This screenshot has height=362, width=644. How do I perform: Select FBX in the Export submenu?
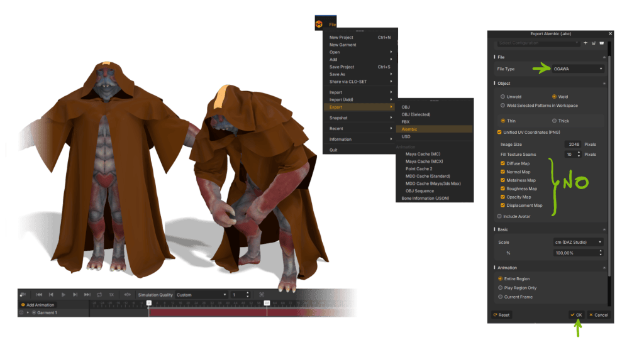tap(435, 122)
